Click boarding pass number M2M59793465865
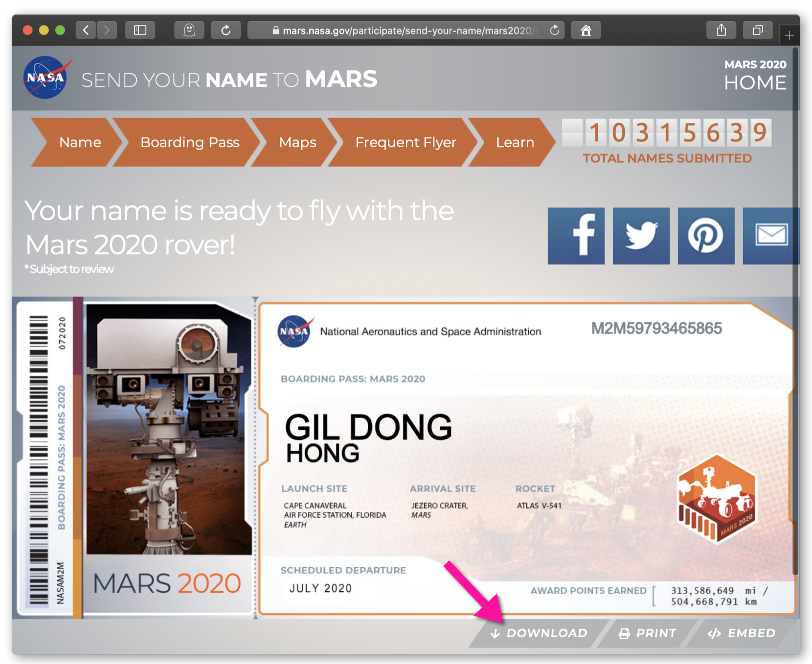 [x=656, y=328]
